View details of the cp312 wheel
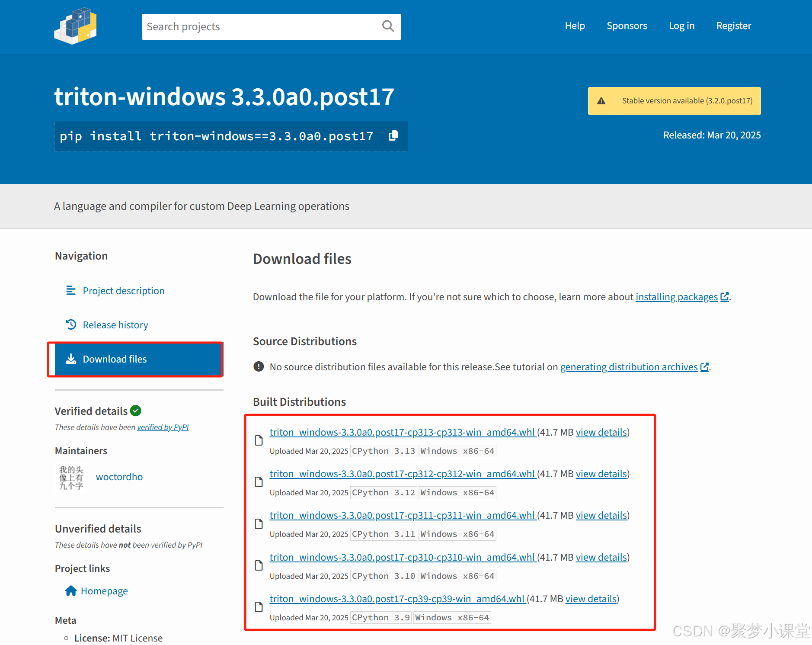The image size is (812, 645). (x=601, y=474)
